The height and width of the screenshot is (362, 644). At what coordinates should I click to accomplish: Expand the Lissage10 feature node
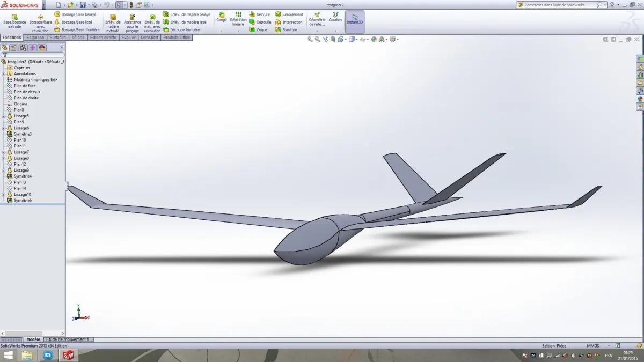point(4,195)
